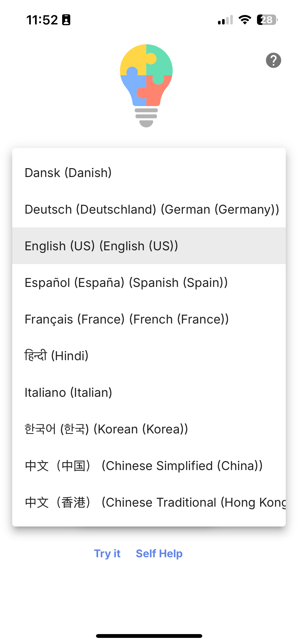Click the Try it link
Image resolution: width=298 pixels, height=644 pixels.
click(107, 553)
